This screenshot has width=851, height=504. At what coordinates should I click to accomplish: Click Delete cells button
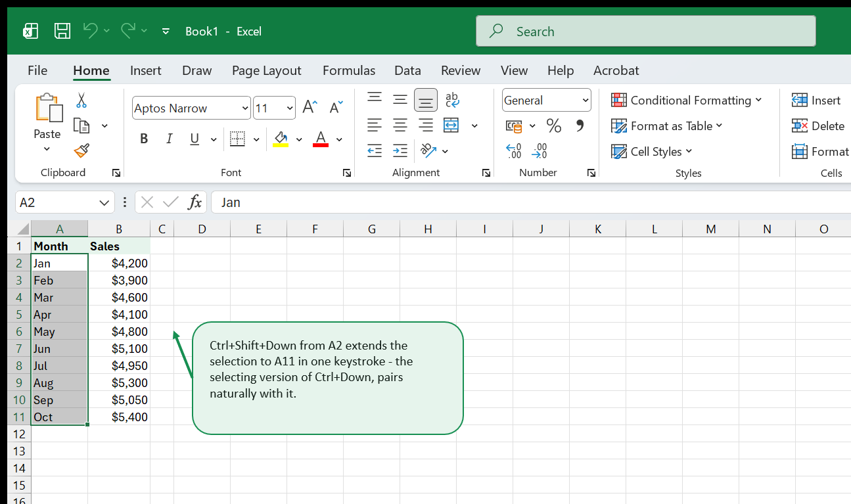(818, 126)
